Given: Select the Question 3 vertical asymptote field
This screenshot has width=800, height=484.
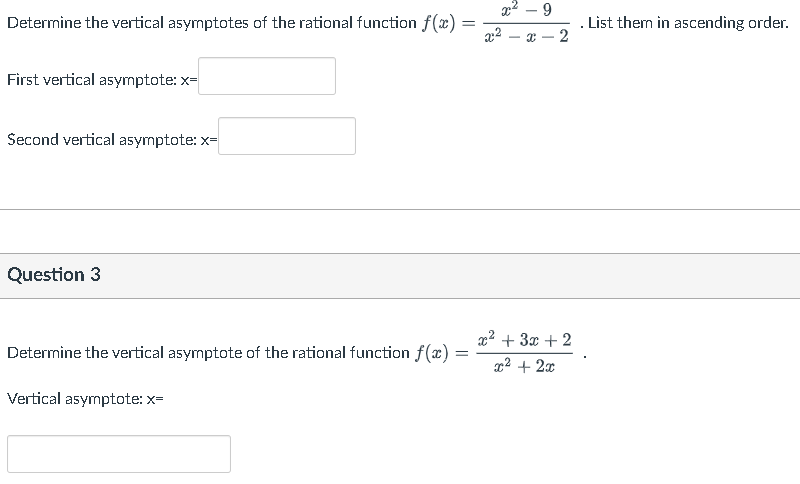Looking at the screenshot, I should 119,453.
